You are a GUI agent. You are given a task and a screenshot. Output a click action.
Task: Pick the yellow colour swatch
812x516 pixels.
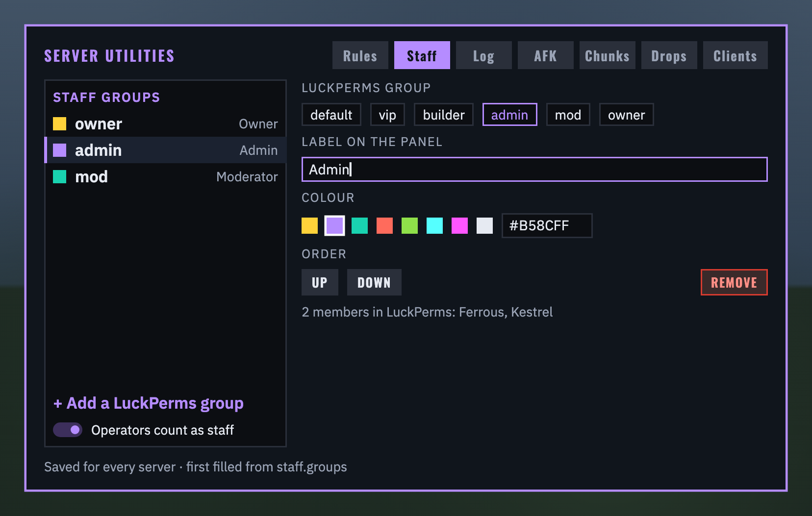[309, 225]
